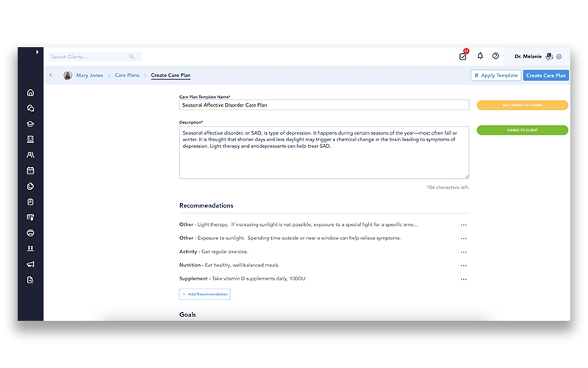This screenshot has height=368, width=588.
Task: Open the sidebar icon below the printer
Action: pyautogui.click(x=30, y=249)
